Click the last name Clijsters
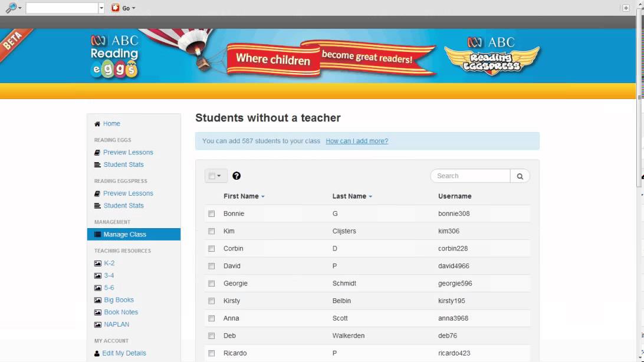This screenshot has width=644, height=362. pyautogui.click(x=344, y=231)
